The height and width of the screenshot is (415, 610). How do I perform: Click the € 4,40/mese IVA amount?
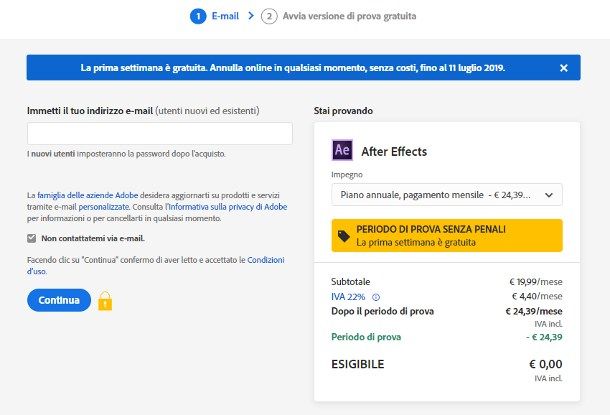(536, 296)
